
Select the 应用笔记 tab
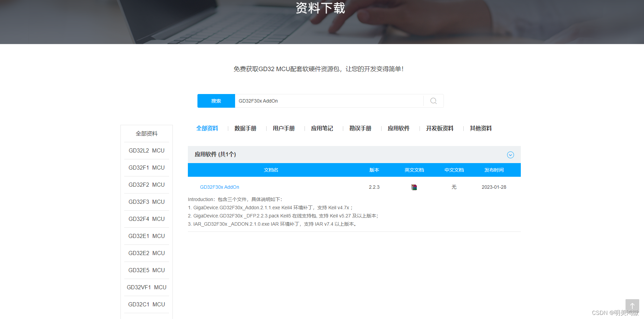pyautogui.click(x=322, y=128)
